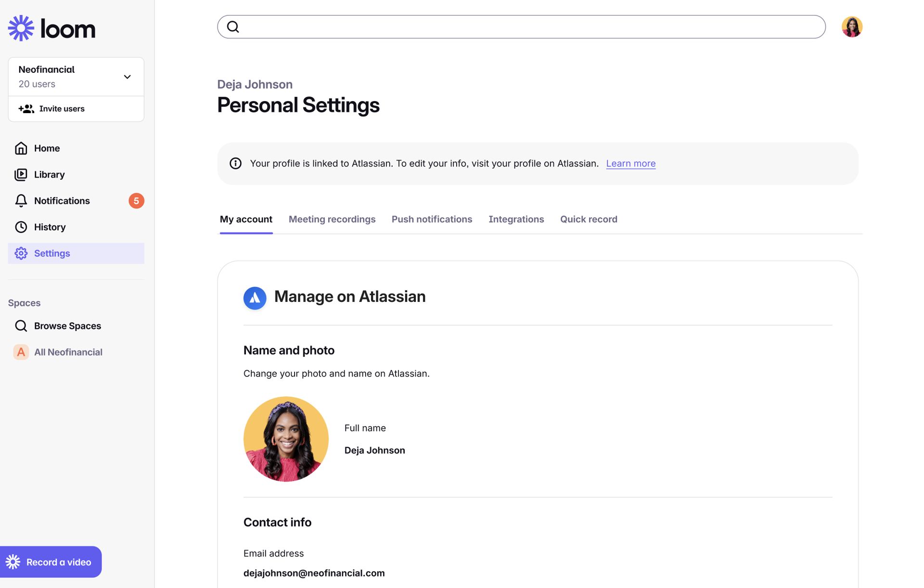Open the Library section
Viewport: 924px width, 588px height.
pos(49,174)
